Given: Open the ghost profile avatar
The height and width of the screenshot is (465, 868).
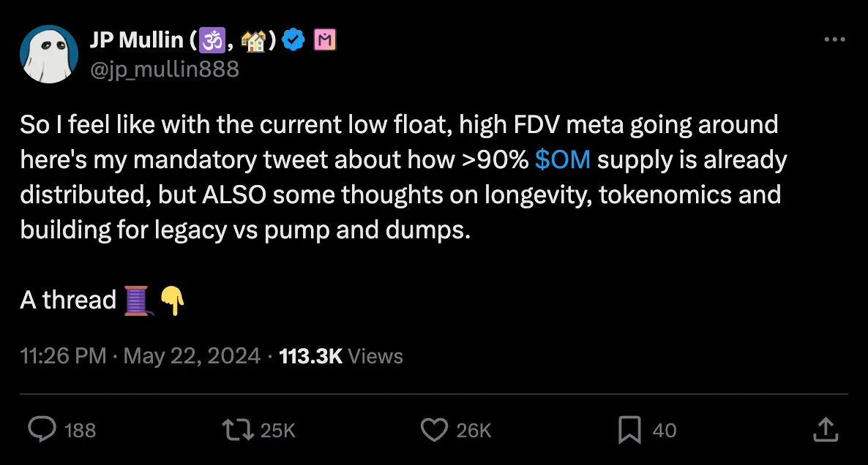Looking at the screenshot, I should click(x=49, y=54).
